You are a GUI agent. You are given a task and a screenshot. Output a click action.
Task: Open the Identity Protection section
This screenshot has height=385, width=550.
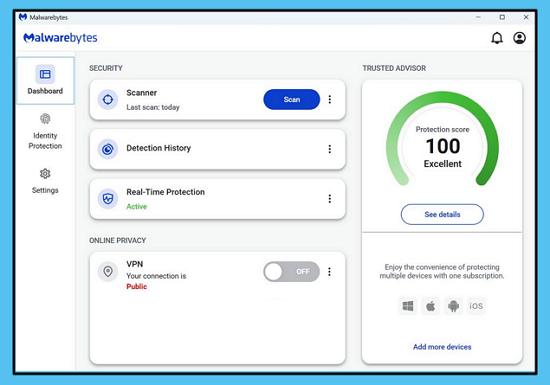(45, 131)
